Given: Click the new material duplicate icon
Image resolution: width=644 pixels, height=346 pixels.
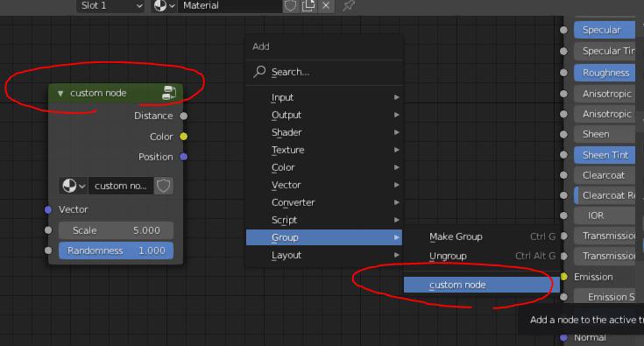Looking at the screenshot, I should click(308, 6).
